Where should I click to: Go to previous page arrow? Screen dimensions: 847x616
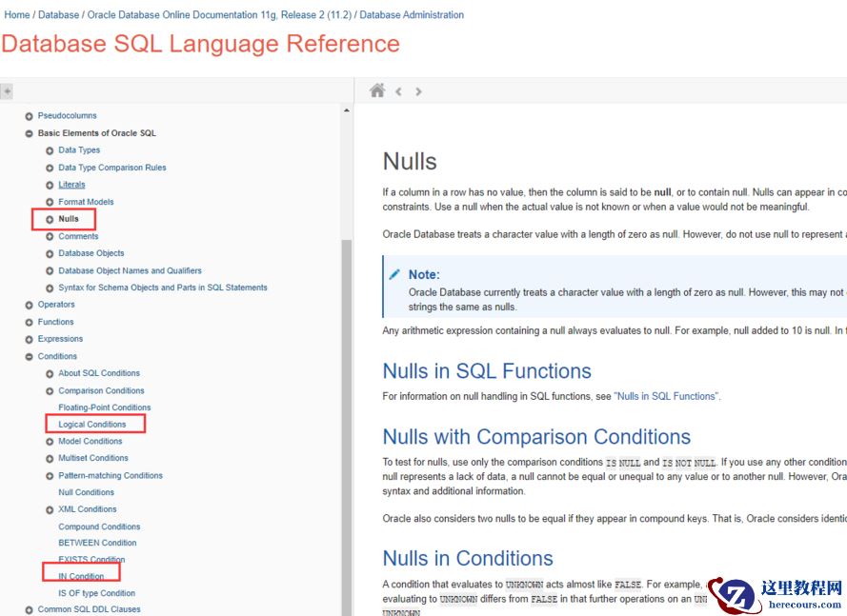click(x=398, y=91)
